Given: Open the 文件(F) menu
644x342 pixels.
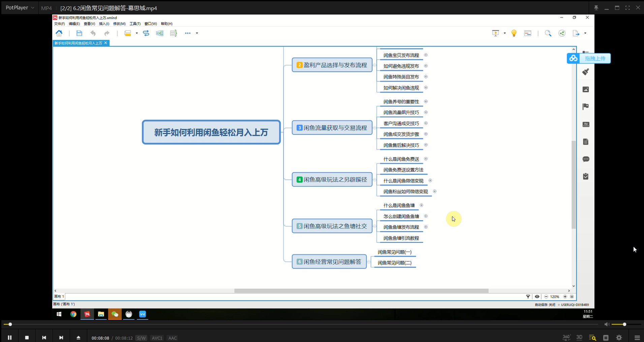Looking at the screenshot, I should pos(59,24).
